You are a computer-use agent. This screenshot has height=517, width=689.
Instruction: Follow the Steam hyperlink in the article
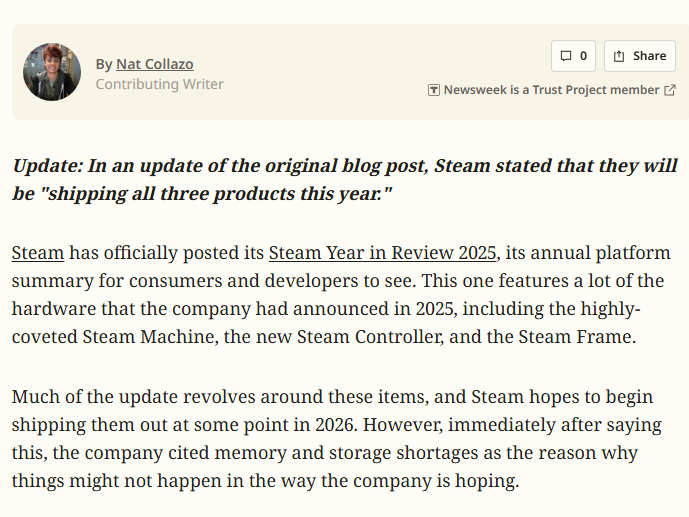(x=38, y=252)
